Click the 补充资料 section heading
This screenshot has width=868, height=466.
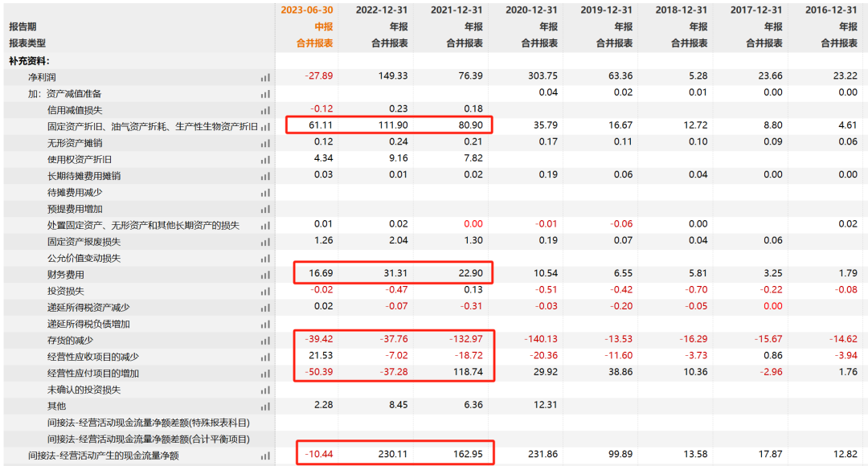coord(30,61)
